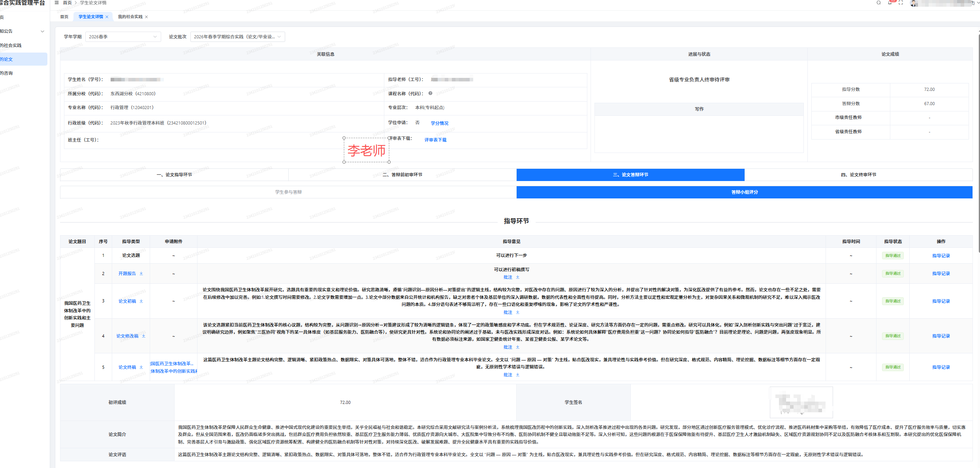Open the 论文批次 dropdown
980x468 pixels.
[237, 37]
